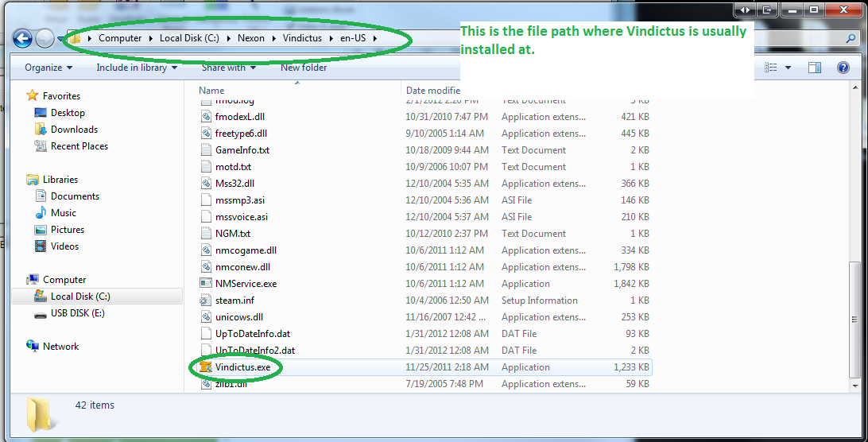Open the Pictures library
This screenshot has height=442, width=868.
68,229
